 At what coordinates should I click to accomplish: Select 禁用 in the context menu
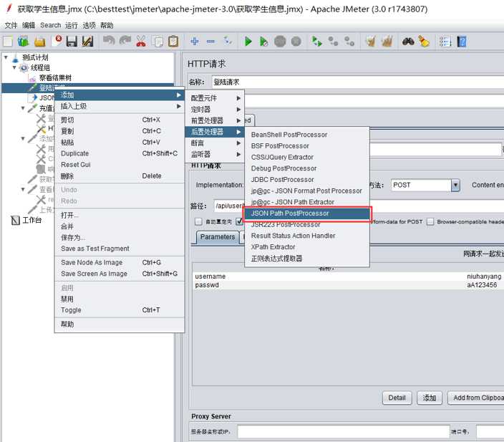[120, 299]
